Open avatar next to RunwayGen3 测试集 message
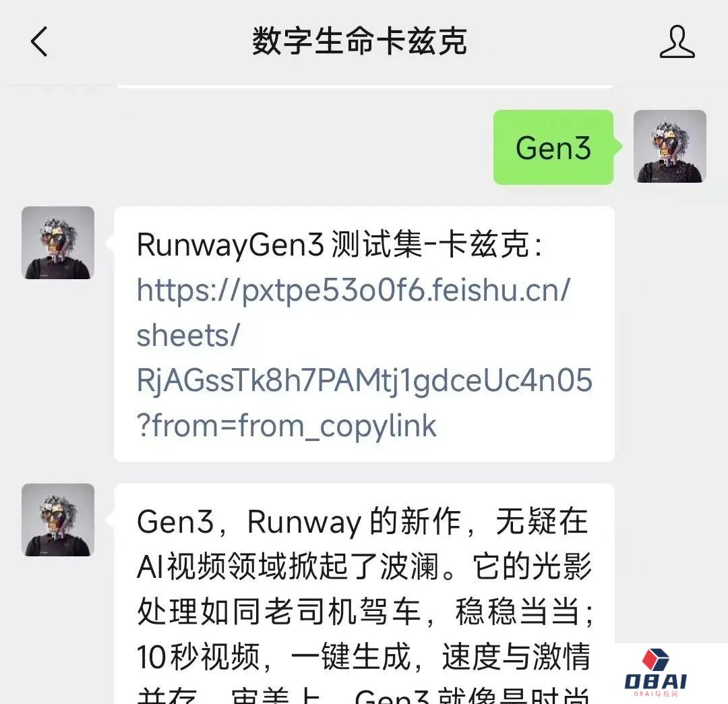The image size is (728, 704). click(x=58, y=242)
